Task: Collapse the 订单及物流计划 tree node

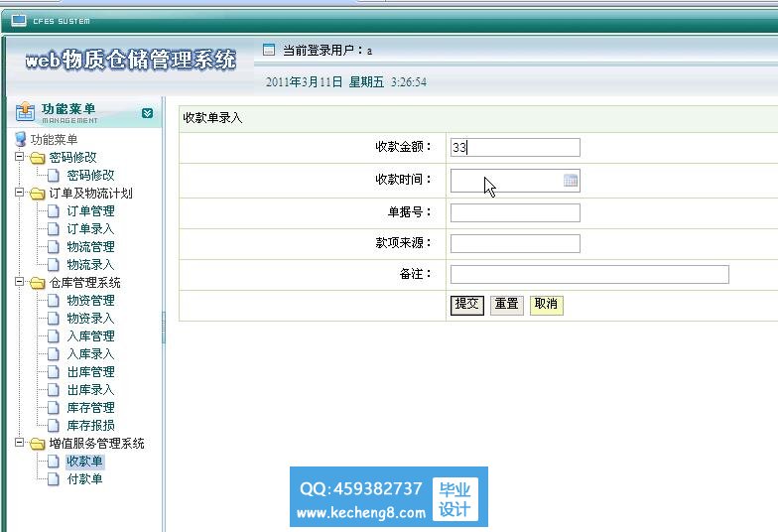Action: (20, 193)
